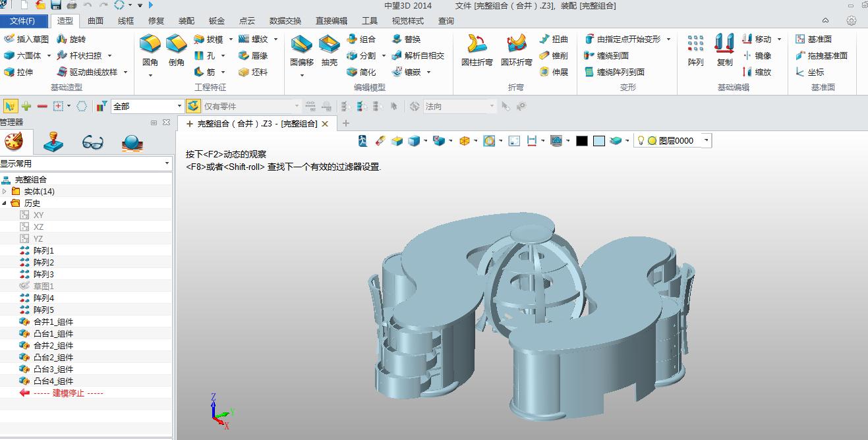Select the 圆角 fillet tool
The height and width of the screenshot is (440, 868).
pos(150,51)
